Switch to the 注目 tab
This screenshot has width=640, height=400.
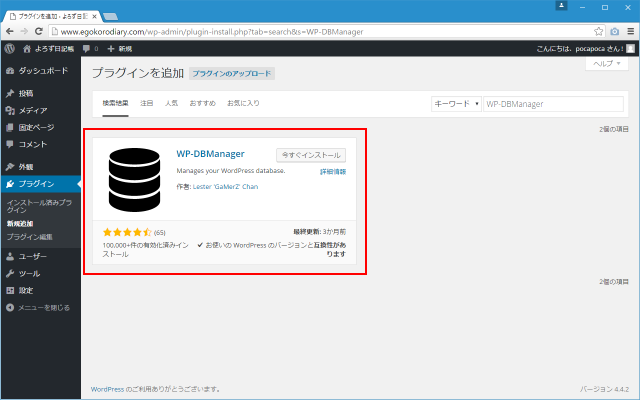(147, 103)
